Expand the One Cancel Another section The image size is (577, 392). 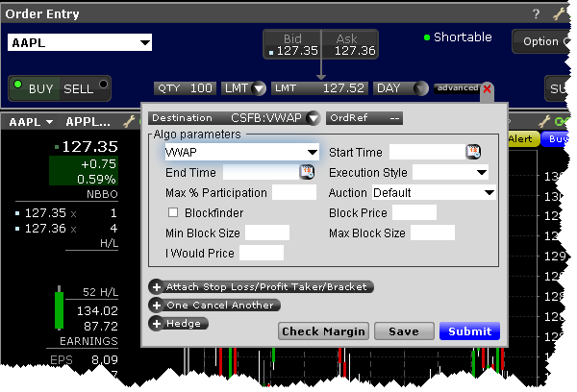156,305
